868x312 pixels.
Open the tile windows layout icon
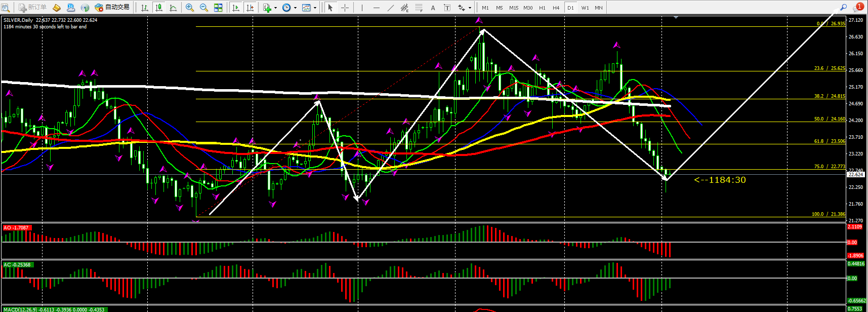pyautogui.click(x=218, y=8)
